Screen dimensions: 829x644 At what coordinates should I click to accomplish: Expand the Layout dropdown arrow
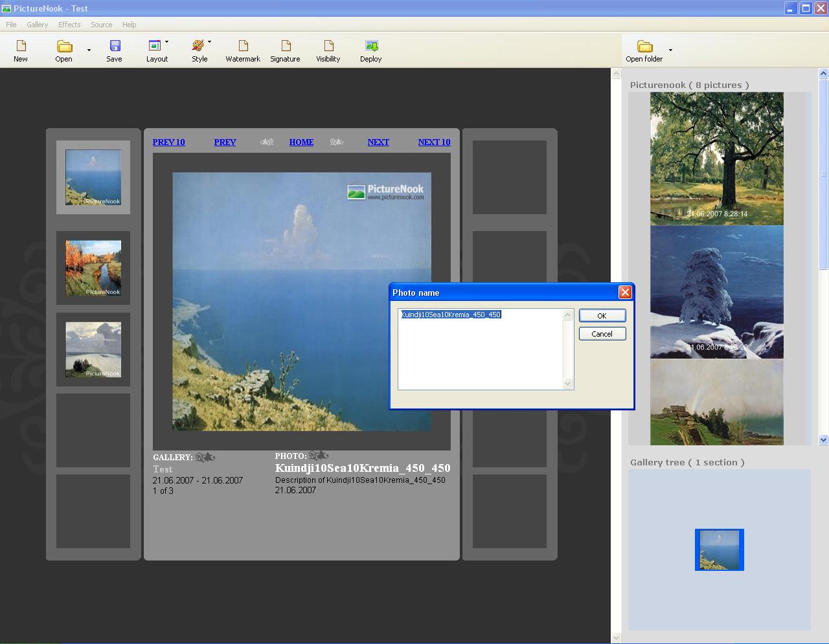pos(166,42)
